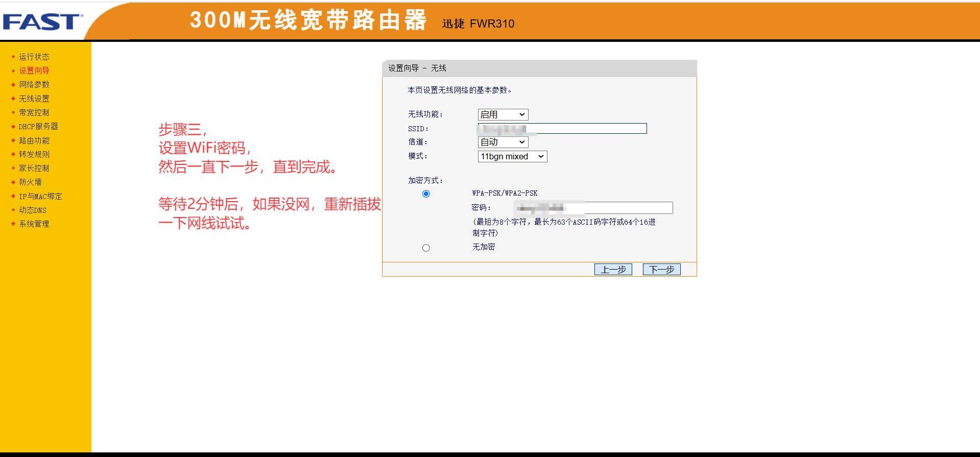This screenshot has height=457, width=980.
Task: Click the 密码 password input field
Action: (x=593, y=207)
